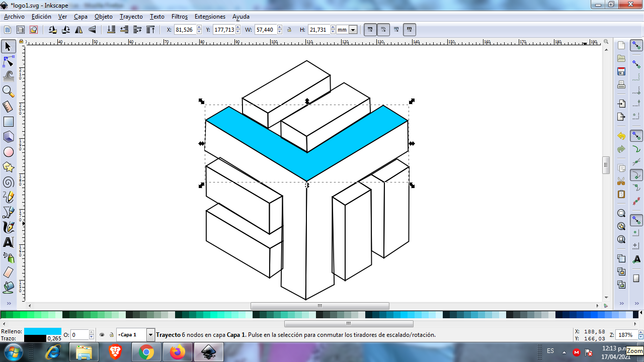The height and width of the screenshot is (362, 644).
Task: Open Firefox from the taskbar
Action: coord(178,352)
